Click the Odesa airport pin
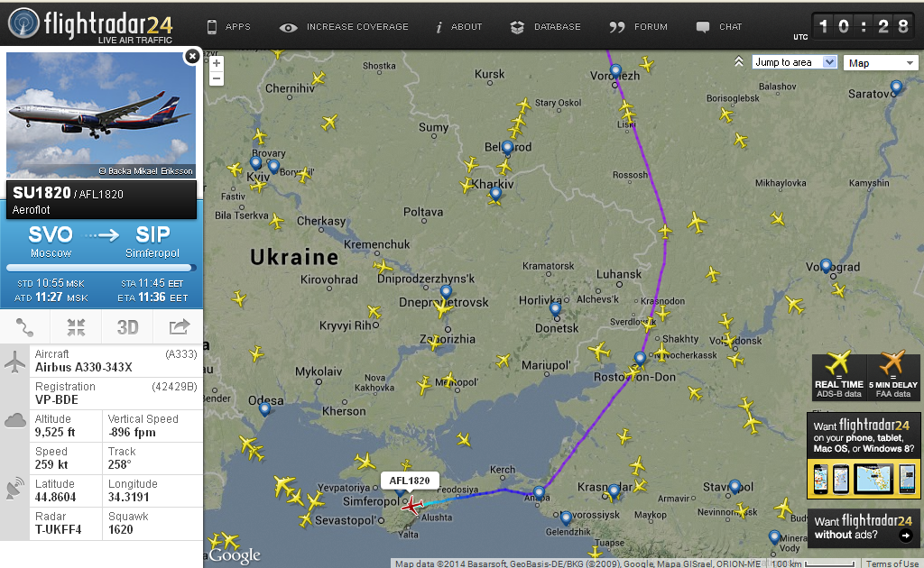This screenshot has width=924, height=568. click(264, 409)
